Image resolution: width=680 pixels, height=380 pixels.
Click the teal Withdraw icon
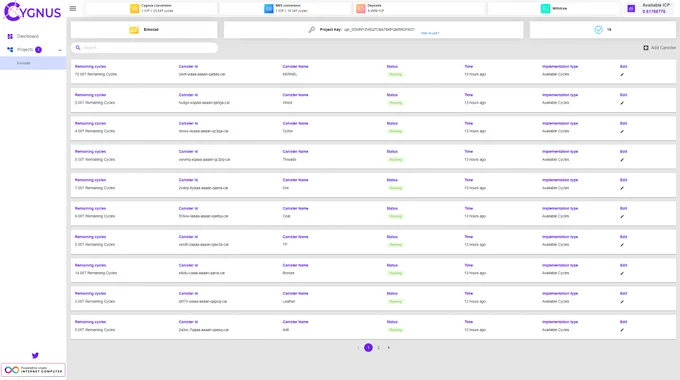point(545,8)
